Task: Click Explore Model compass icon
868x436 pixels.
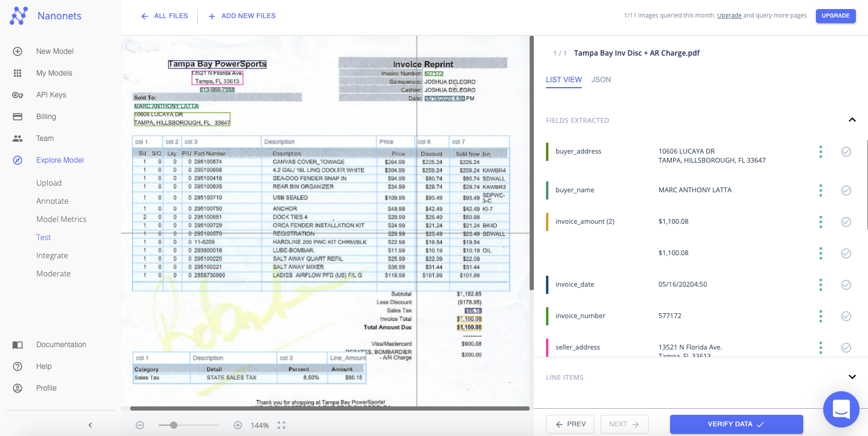Action: (18, 160)
